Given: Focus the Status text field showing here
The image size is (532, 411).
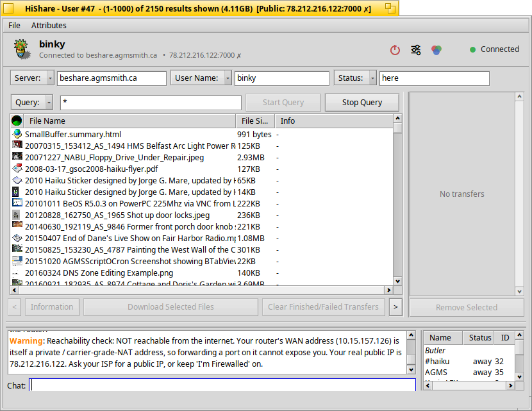Looking at the screenshot, I should pyautogui.click(x=435, y=78).
